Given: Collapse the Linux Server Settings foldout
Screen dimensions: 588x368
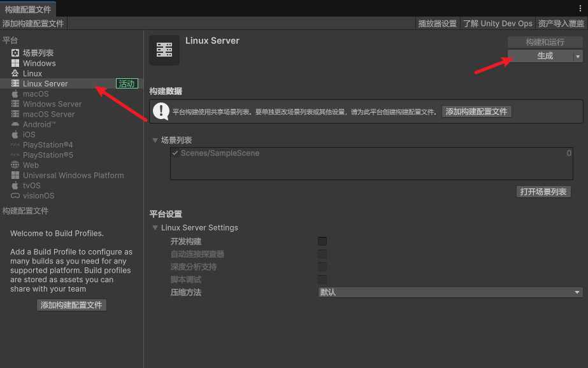Looking at the screenshot, I should [155, 227].
